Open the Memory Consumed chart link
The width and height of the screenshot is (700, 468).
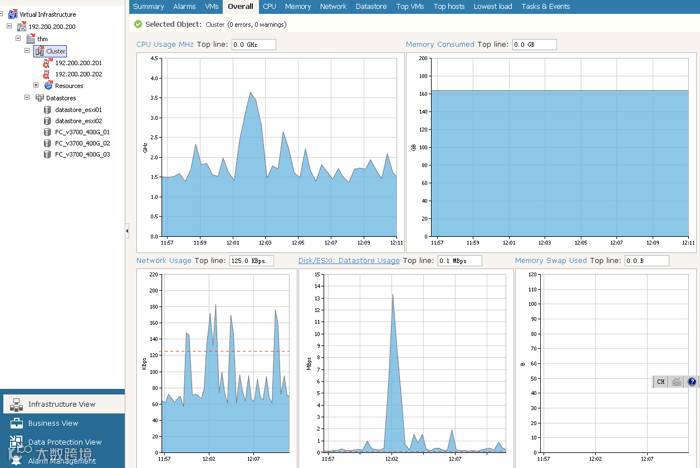coord(440,44)
